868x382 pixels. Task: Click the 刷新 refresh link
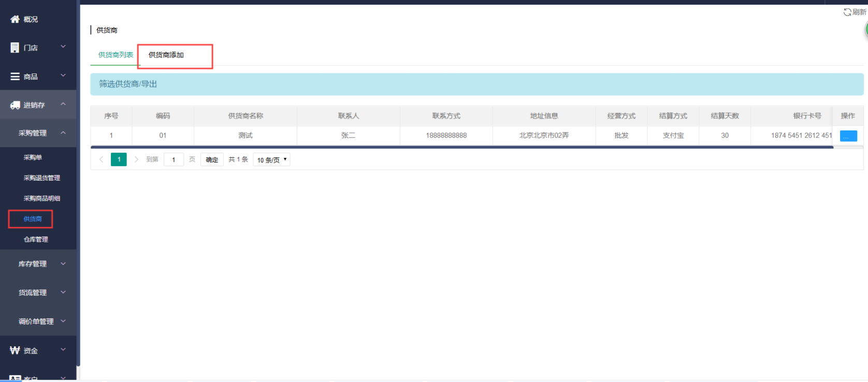(859, 12)
